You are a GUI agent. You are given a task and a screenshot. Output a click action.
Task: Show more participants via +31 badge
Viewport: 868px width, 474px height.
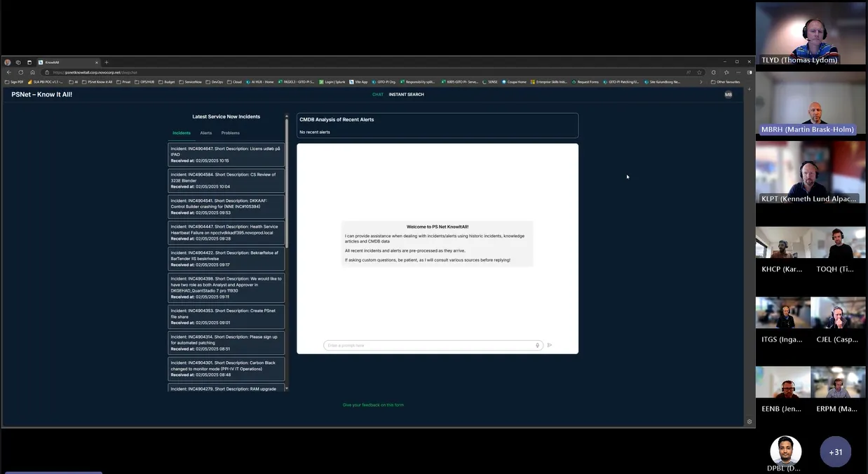[x=835, y=452]
